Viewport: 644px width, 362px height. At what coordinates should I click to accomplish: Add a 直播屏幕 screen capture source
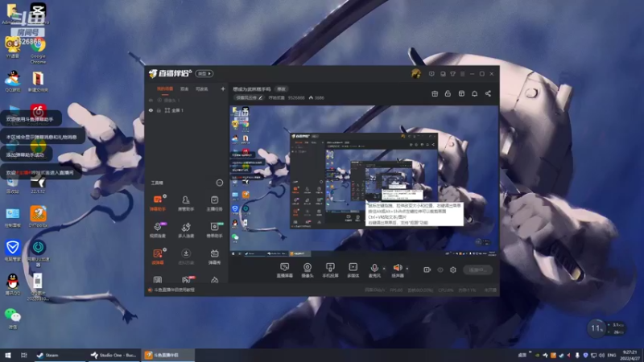[x=284, y=270]
